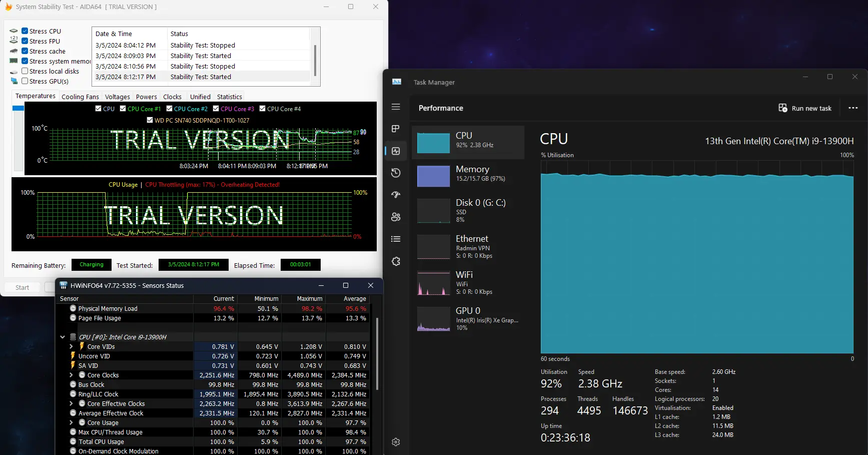Open Users icon in Task Manager sidebar
Screen dimensions: 868x455
[x=396, y=217]
